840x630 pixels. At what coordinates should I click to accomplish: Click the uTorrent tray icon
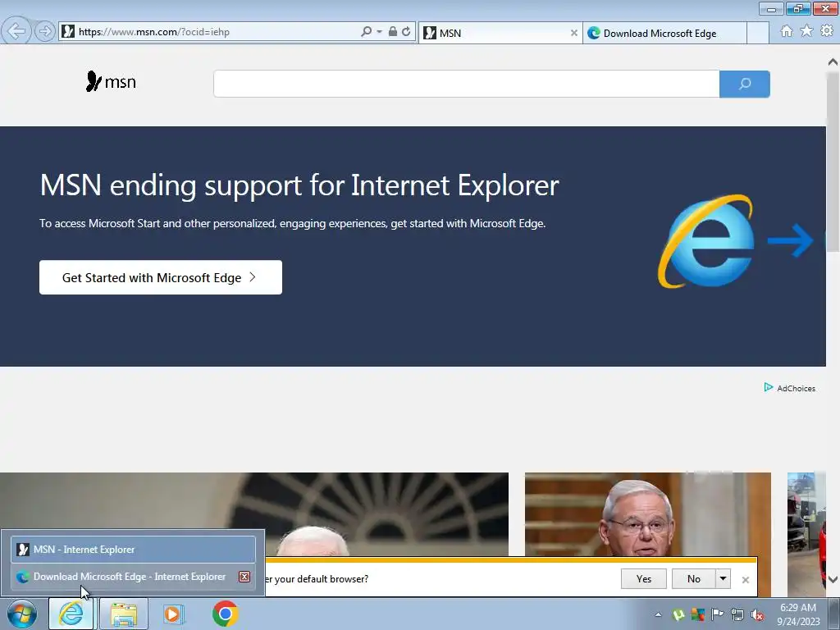coord(678,614)
